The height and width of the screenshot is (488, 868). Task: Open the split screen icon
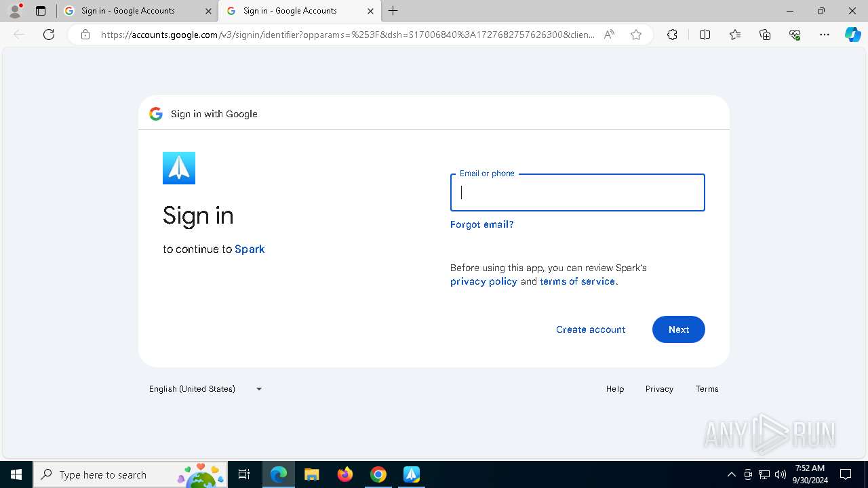[x=705, y=35]
